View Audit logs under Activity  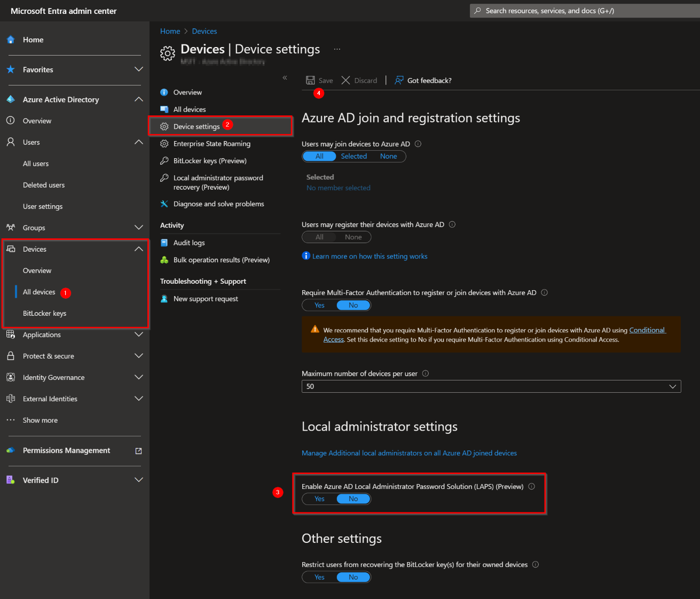(189, 243)
